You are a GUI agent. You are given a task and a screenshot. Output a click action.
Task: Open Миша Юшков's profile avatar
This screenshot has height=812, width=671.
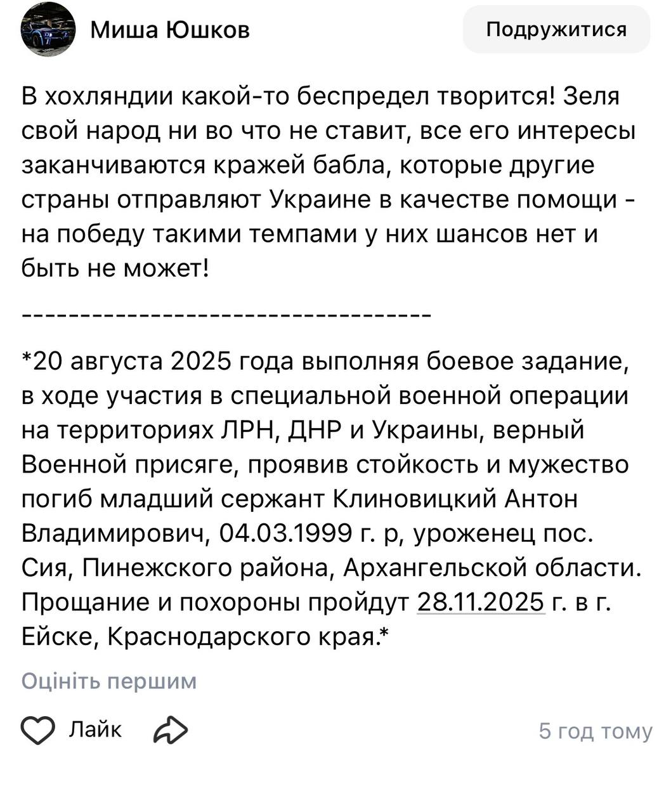pos(48,30)
